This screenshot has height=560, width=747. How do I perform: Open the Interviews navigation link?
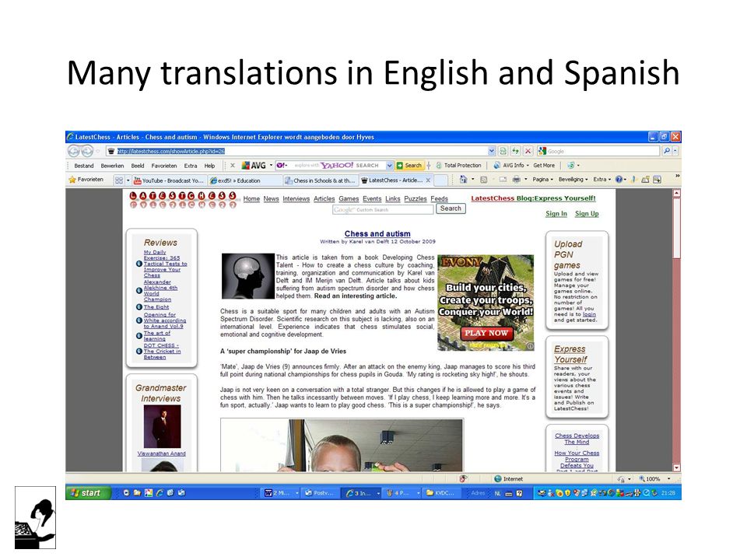pos(296,198)
